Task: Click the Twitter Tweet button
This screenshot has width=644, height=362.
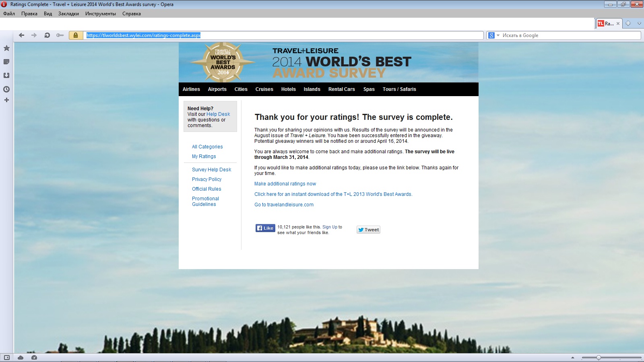Action: click(x=368, y=230)
